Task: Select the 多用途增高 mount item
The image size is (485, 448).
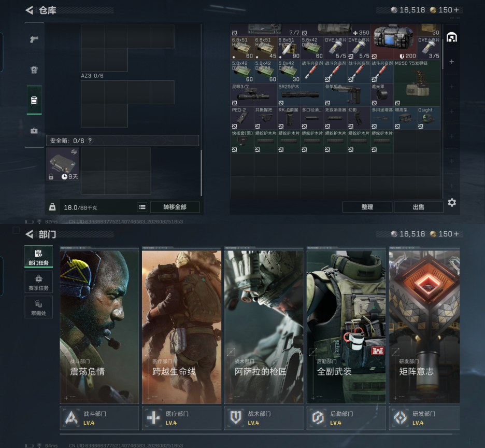Action: [x=382, y=118]
